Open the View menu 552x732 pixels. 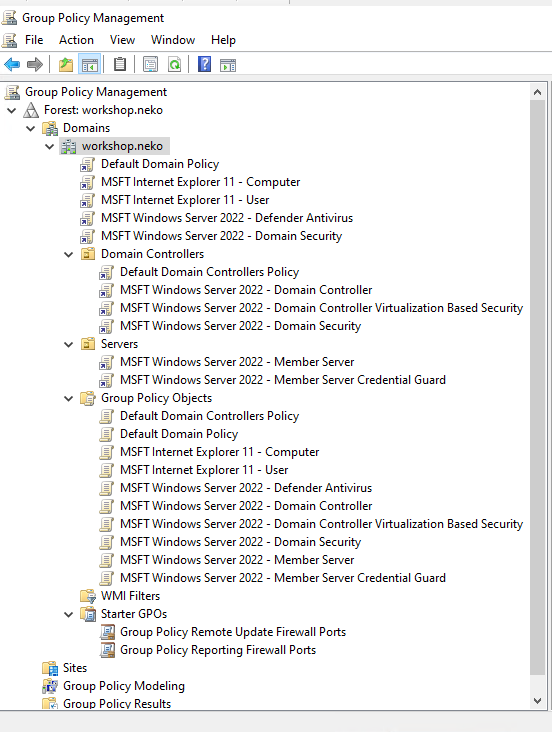[x=122, y=40]
